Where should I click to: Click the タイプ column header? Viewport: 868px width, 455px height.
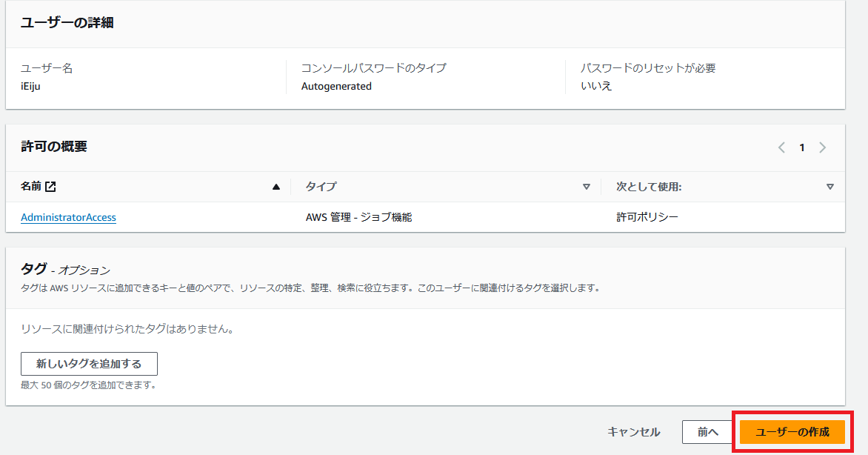(321, 186)
